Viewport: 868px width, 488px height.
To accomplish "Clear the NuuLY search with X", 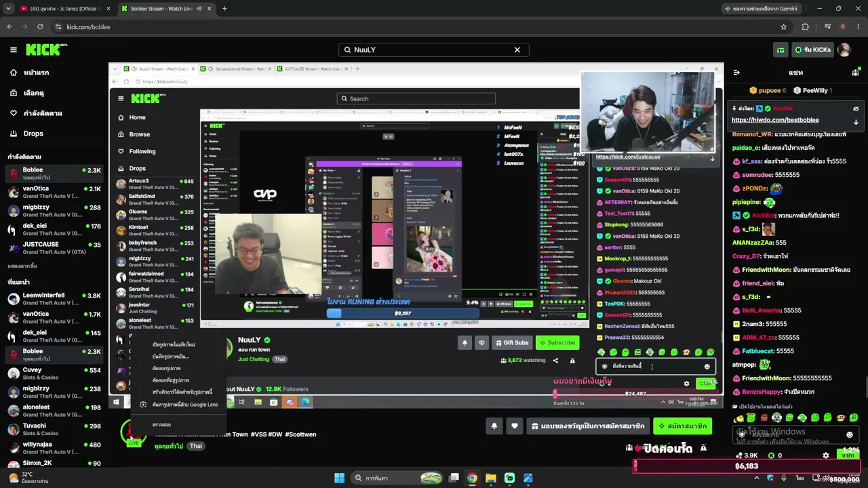I will pos(517,49).
